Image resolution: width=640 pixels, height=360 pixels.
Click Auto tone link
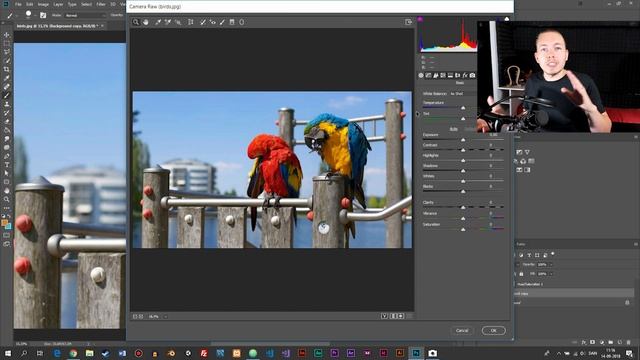453,129
